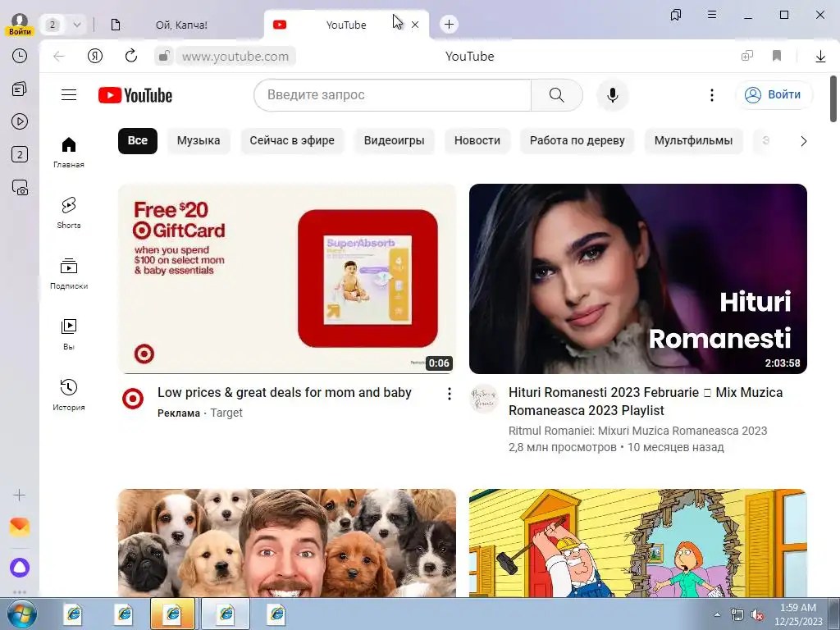
Task: Click the YouTube logo
Action: (135, 95)
